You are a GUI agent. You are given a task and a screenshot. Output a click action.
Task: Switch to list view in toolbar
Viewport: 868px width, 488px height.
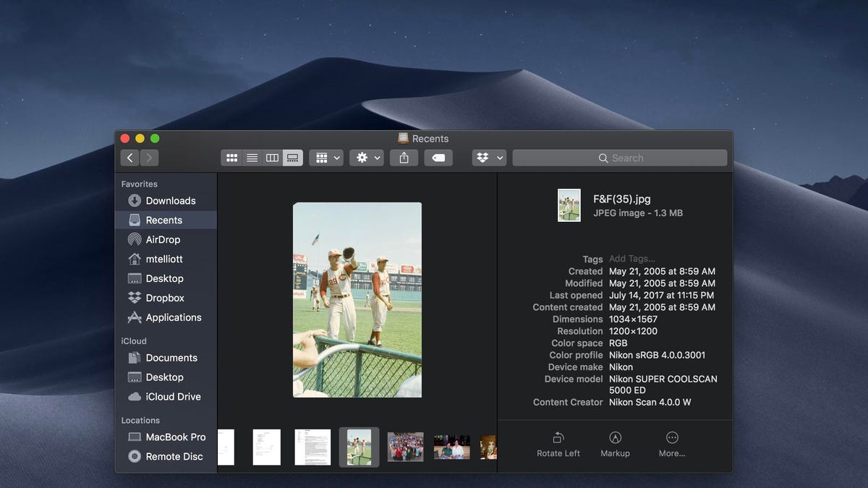[x=252, y=158]
